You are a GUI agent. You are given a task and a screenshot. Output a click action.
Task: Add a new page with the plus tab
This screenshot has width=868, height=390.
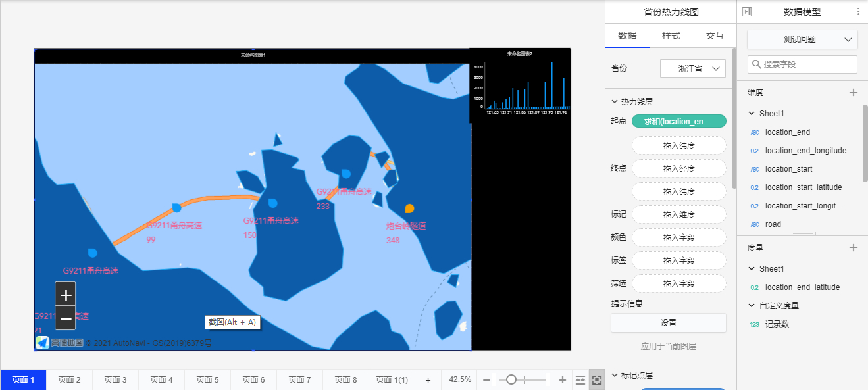point(428,380)
